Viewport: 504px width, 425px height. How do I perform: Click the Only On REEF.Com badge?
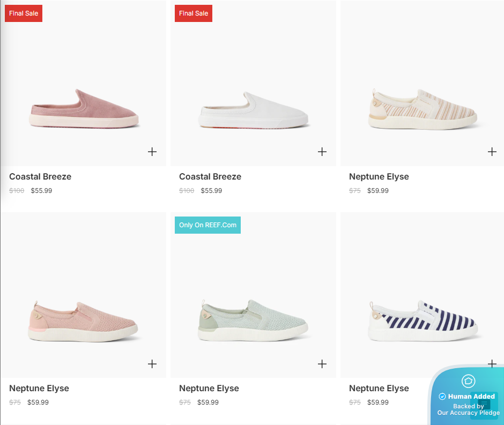click(207, 225)
